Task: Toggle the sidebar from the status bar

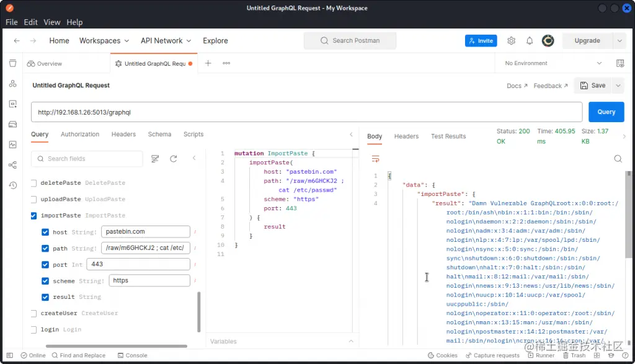Action: (10, 355)
